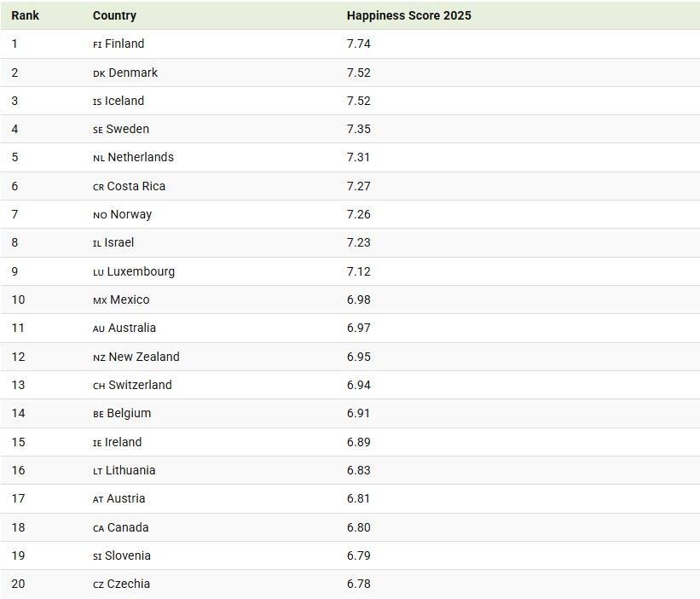This screenshot has height=599, width=700.
Task: Click the Rank column header
Action: 25,15
